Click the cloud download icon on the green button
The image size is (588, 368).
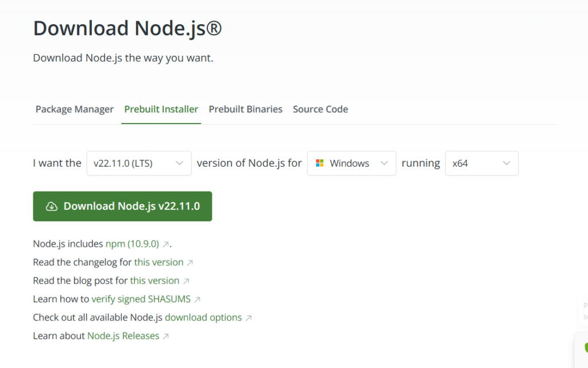tap(52, 206)
